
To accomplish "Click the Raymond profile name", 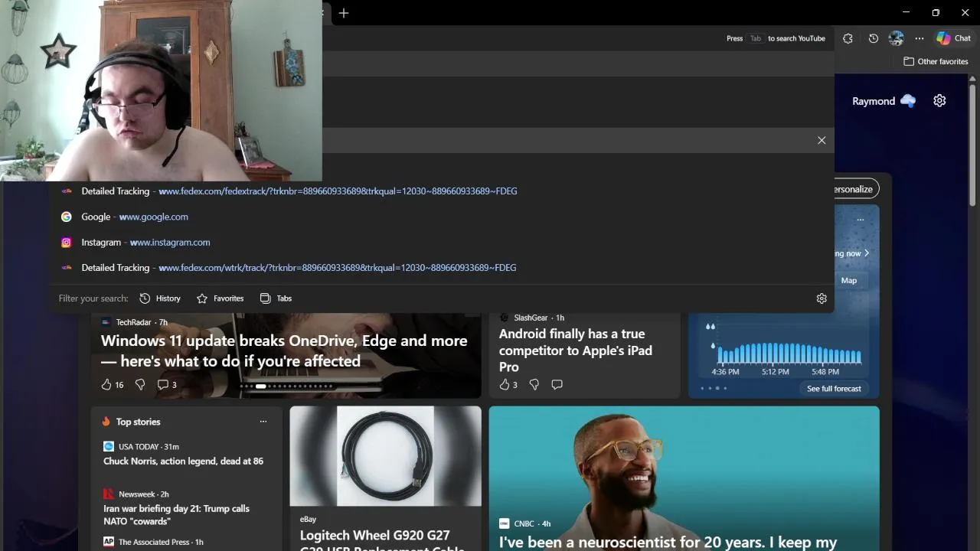I will click(874, 101).
